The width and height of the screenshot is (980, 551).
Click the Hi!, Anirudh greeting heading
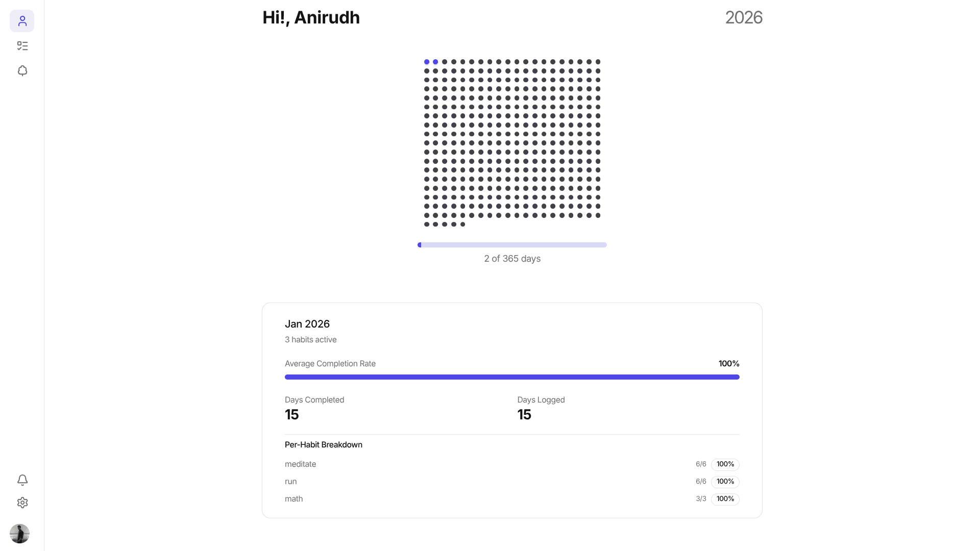tap(311, 17)
